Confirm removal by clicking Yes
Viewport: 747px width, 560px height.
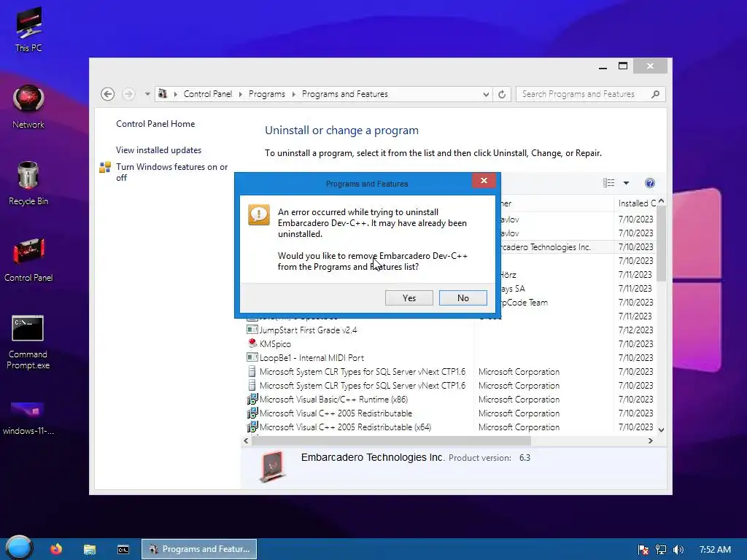[409, 297]
